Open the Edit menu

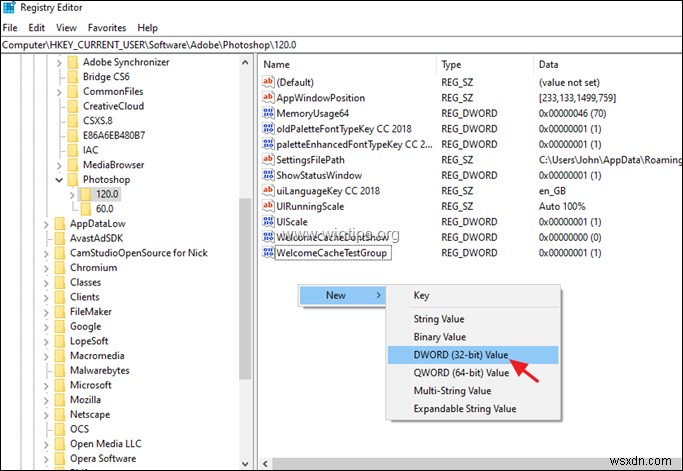37,28
